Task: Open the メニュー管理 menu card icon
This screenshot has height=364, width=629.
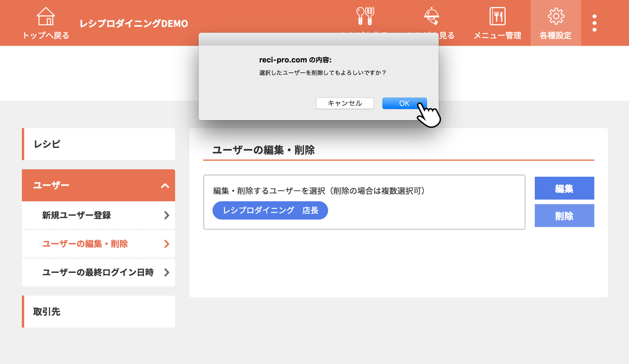Action: [x=497, y=16]
